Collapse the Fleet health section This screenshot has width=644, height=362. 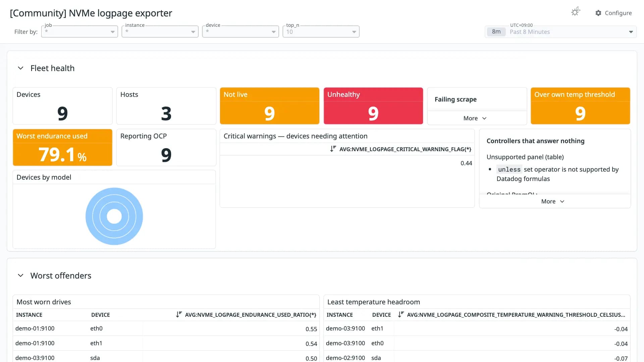[x=20, y=68]
